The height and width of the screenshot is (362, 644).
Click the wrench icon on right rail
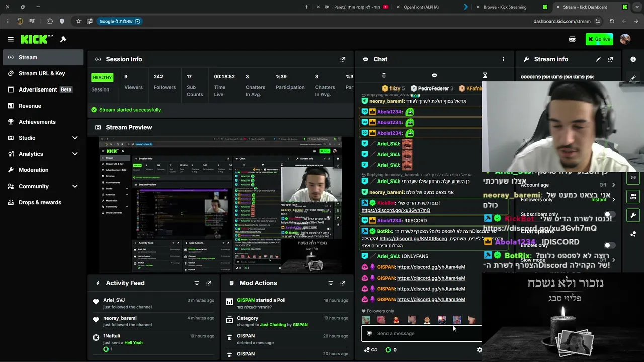tap(633, 215)
